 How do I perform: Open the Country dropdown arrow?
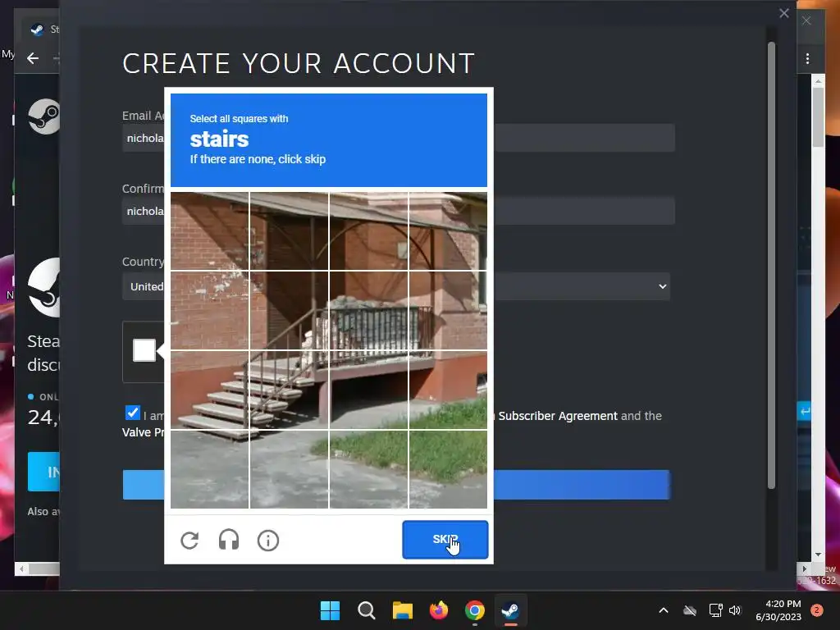(663, 286)
